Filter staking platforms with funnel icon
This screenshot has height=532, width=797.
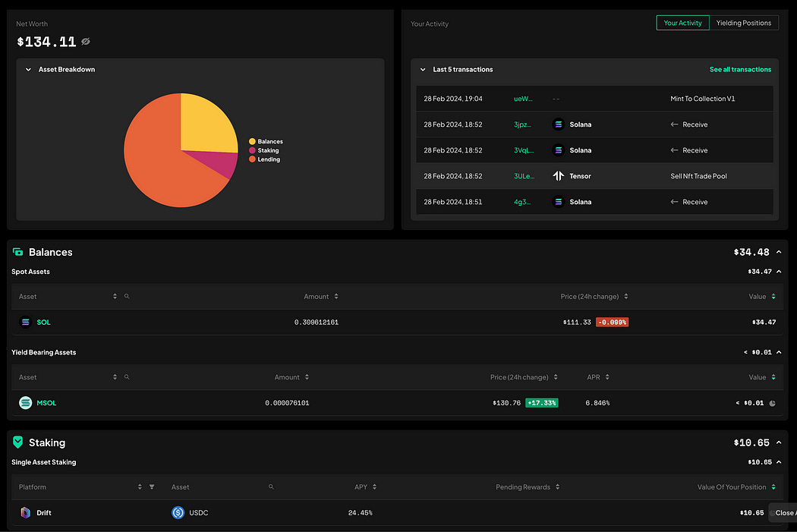click(x=152, y=486)
